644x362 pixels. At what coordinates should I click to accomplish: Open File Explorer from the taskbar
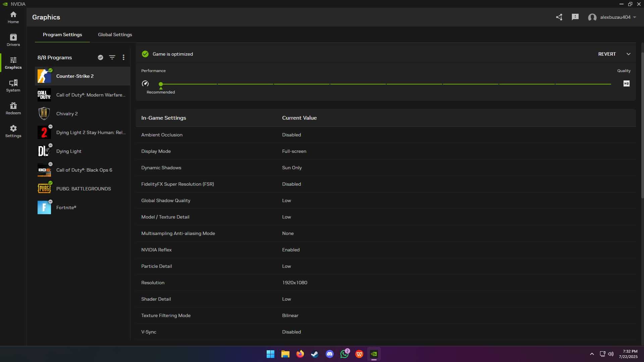click(285, 354)
